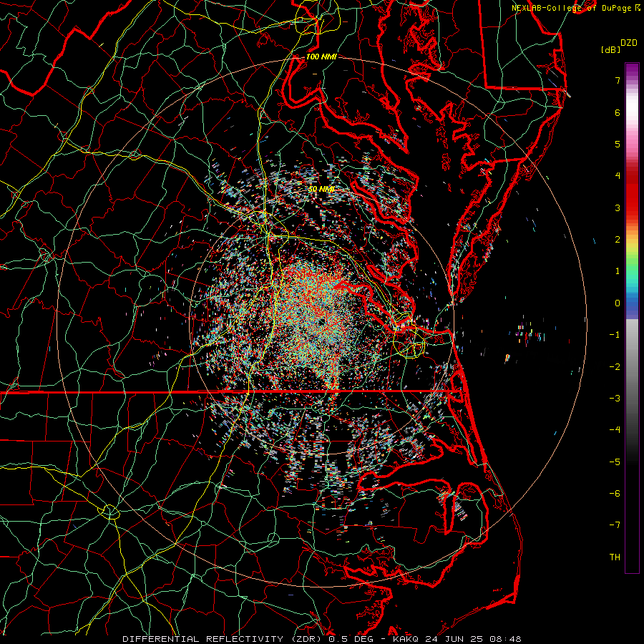Click the [dB] unit label
644x644 pixels.
(x=610, y=49)
